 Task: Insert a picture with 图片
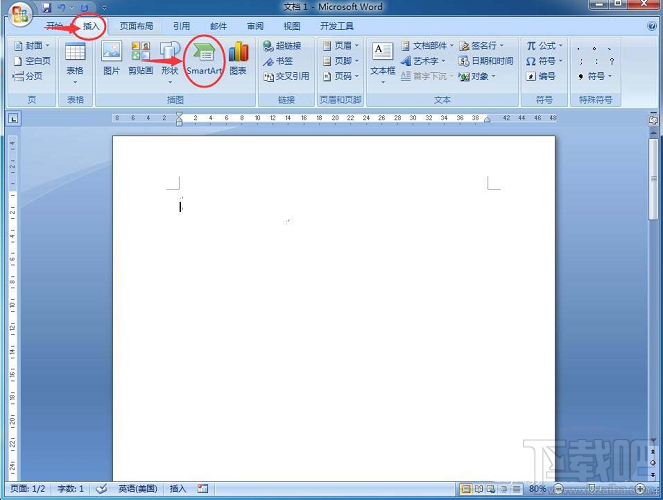point(112,58)
